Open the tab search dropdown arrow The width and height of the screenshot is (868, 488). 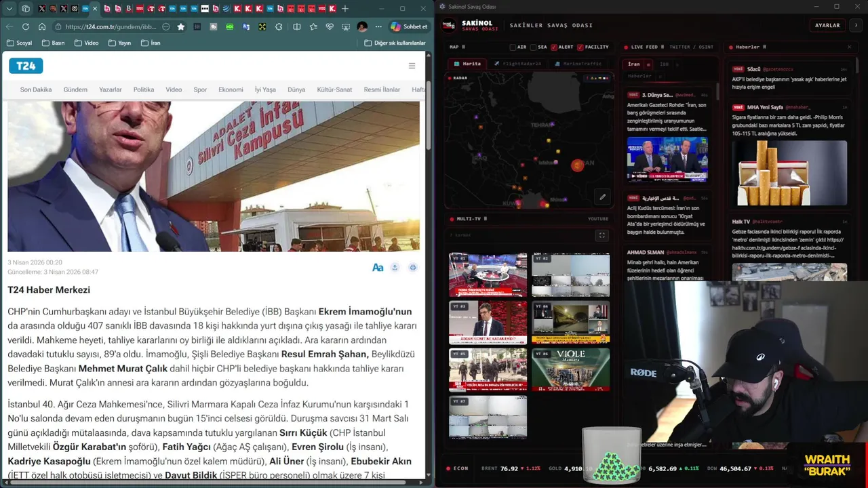tap(9, 9)
